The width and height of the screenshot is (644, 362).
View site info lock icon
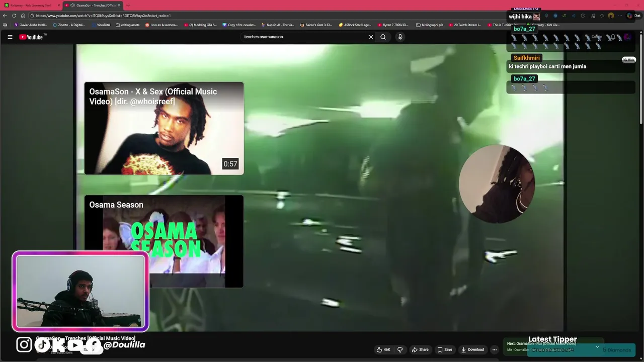click(33, 16)
